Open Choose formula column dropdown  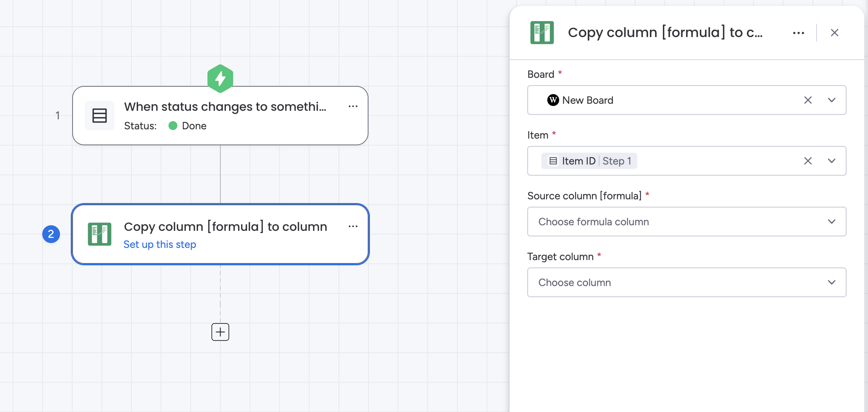(x=686, y=222)
